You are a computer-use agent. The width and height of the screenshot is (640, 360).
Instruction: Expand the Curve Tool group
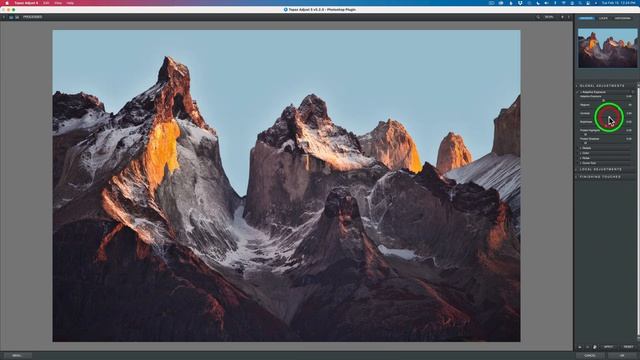click(x=588, y=163)
